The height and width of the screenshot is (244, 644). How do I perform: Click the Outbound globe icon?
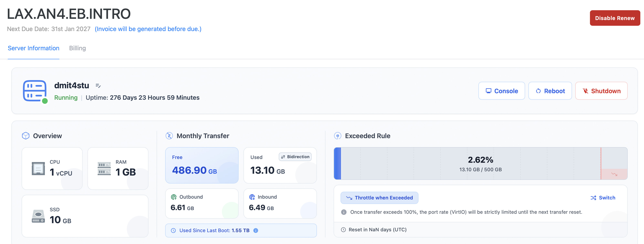174,197
